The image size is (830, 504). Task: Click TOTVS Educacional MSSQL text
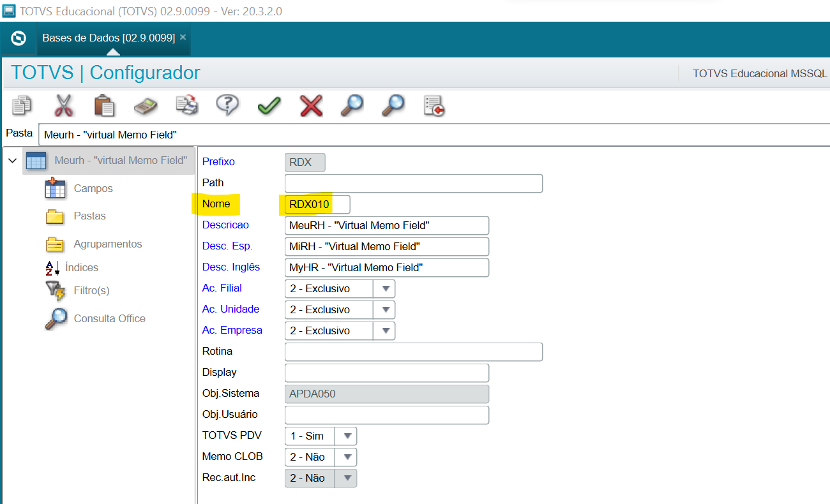click(760, 73)
